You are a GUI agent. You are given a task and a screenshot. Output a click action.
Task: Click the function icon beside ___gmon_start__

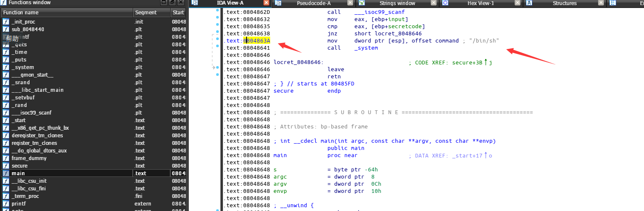pyautogui.click(x=6, y=75)
